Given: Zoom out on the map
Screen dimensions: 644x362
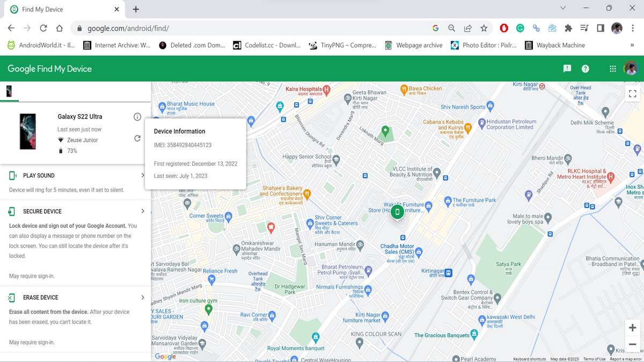Looking at the screenshot, I should point(632,344).
